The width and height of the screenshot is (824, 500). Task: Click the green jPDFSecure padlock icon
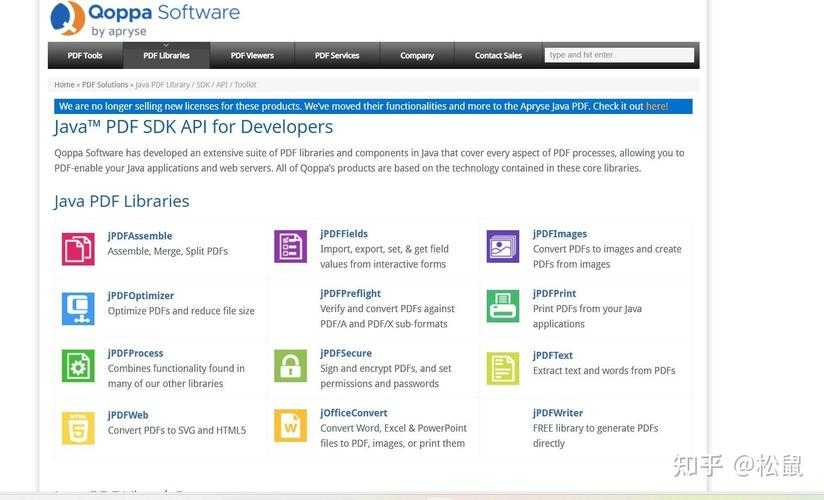tap(290, 366)
